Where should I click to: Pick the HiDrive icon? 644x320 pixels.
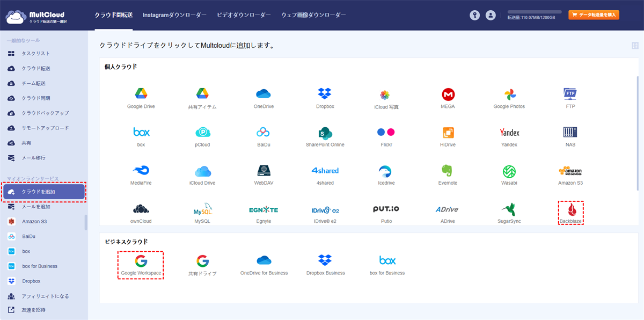pyautogui.click(x=448, y=133)
